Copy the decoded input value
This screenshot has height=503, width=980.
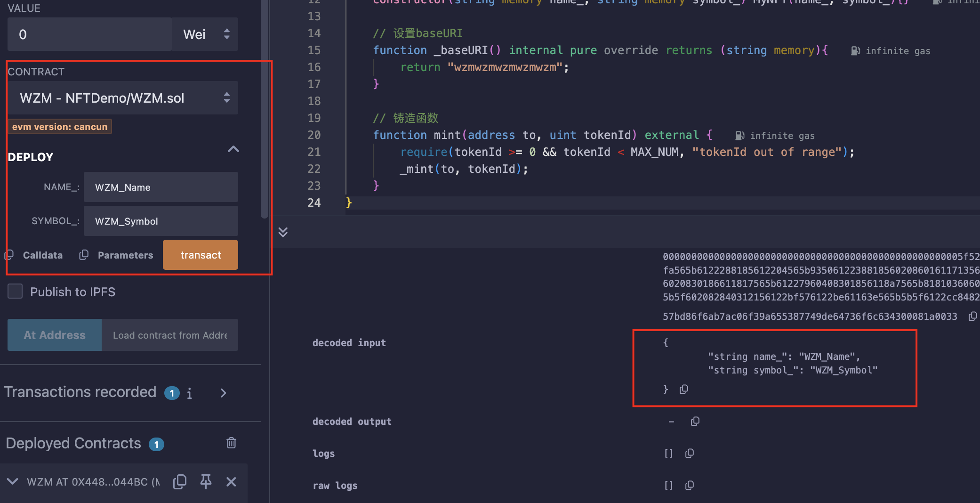(684, 389)
